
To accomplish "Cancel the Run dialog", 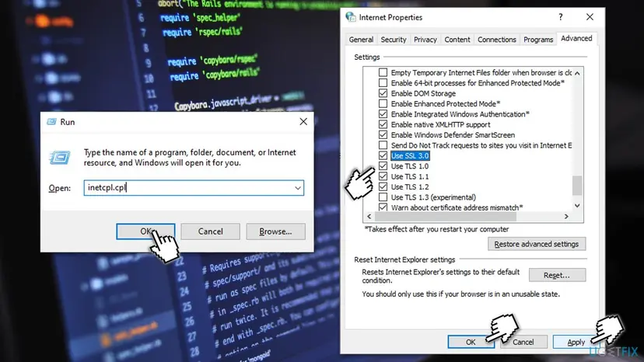I will (x=210, y=231).
